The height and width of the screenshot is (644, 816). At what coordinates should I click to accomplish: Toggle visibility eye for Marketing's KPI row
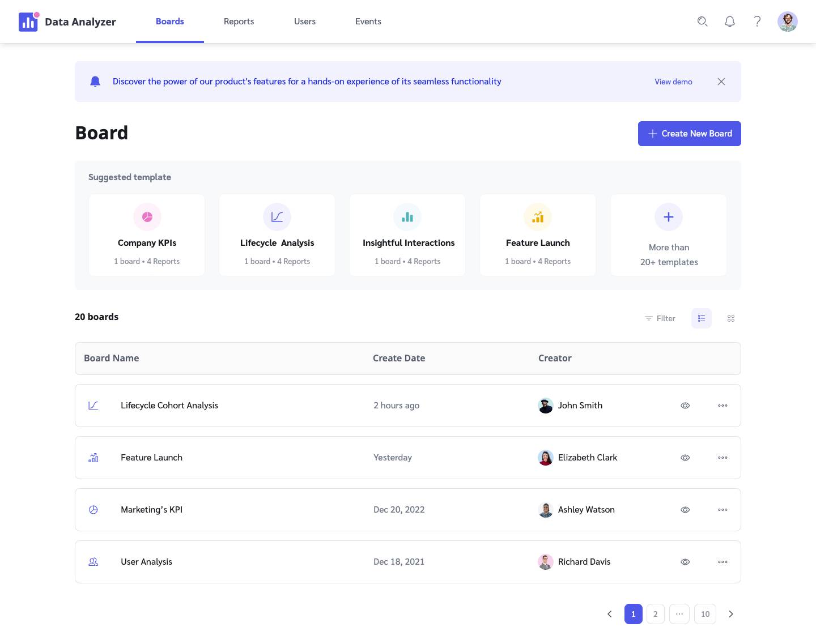click(x=685, y=510)
